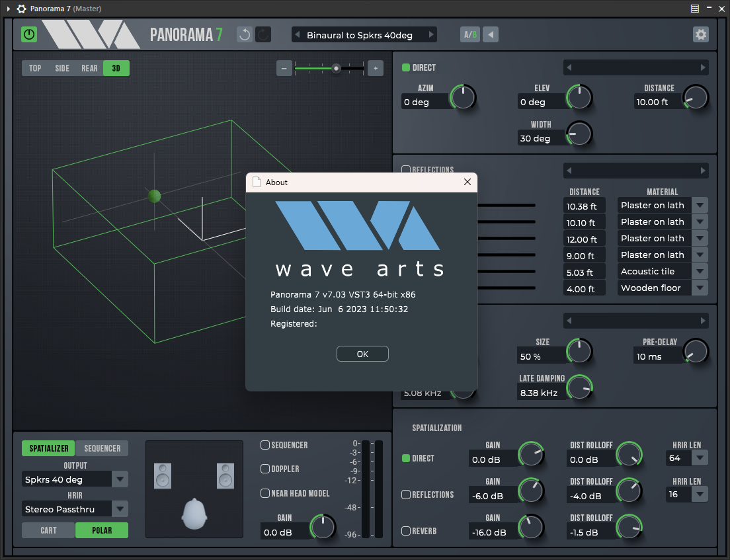Toggle the Near Head Model checkbox
The height and width of the screenshot is (560, 730).
coord(265,493)
